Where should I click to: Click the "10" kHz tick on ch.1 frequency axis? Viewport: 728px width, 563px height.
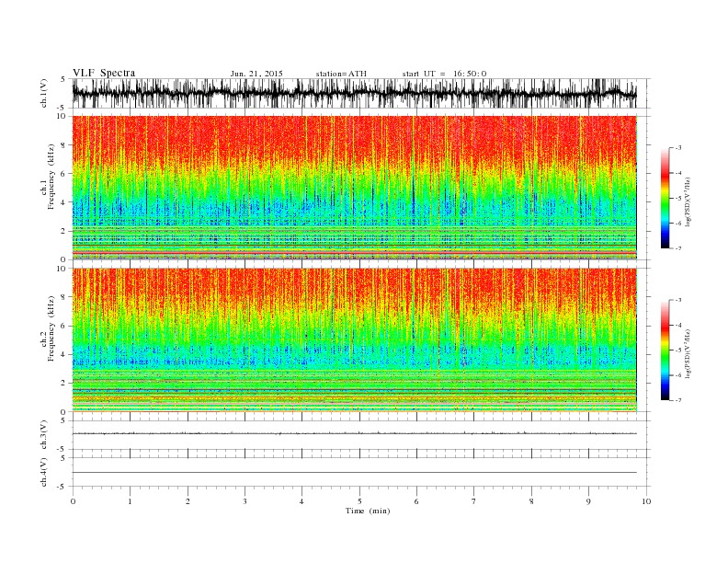(x=62, y=116)
